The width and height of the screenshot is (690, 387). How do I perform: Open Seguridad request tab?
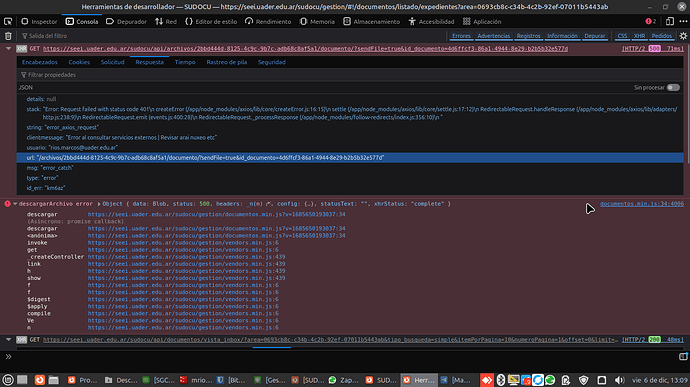tap(272, 62)
